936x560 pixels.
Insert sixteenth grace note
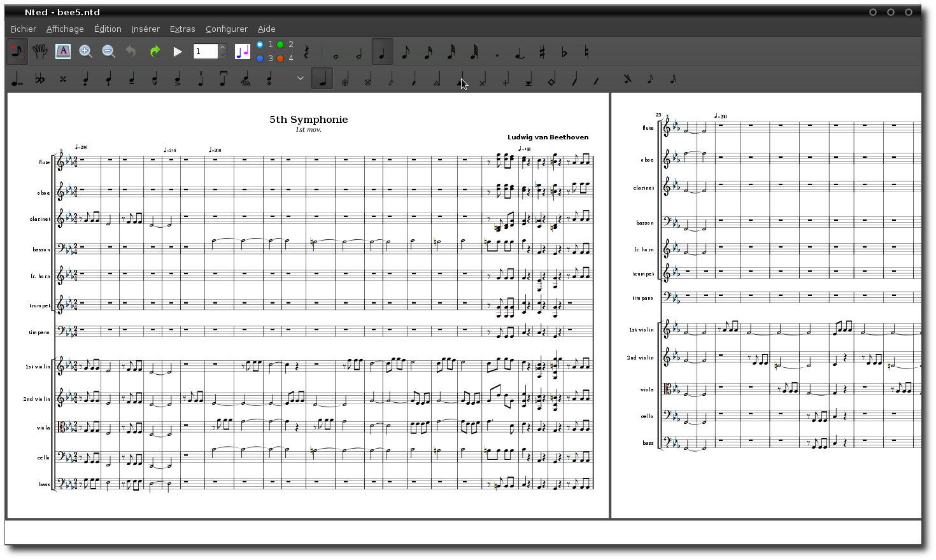(673, 79)
